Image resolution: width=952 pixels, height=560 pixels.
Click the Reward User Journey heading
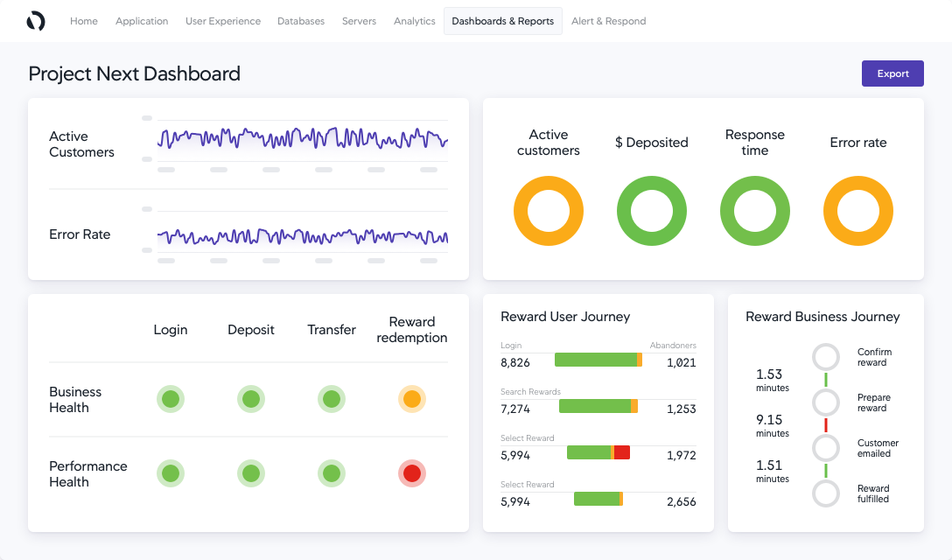tap(565, 317)
